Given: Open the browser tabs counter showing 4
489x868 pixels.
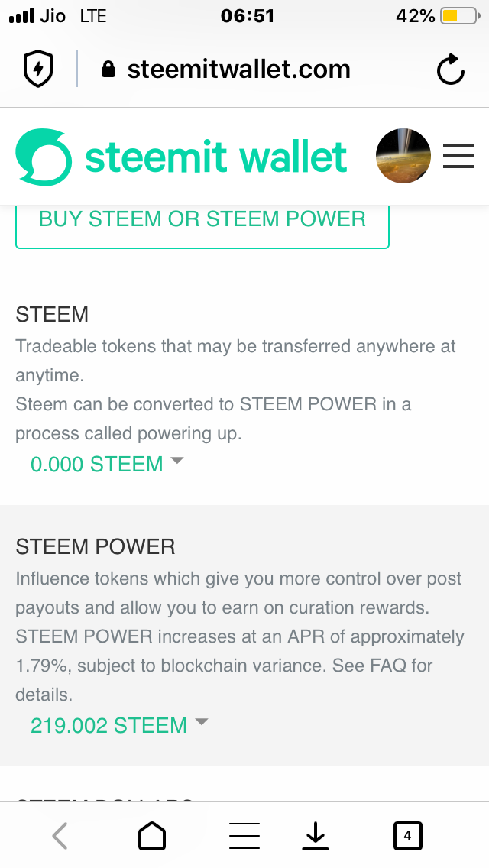Looking at the screenshot, I should [407, 836].
